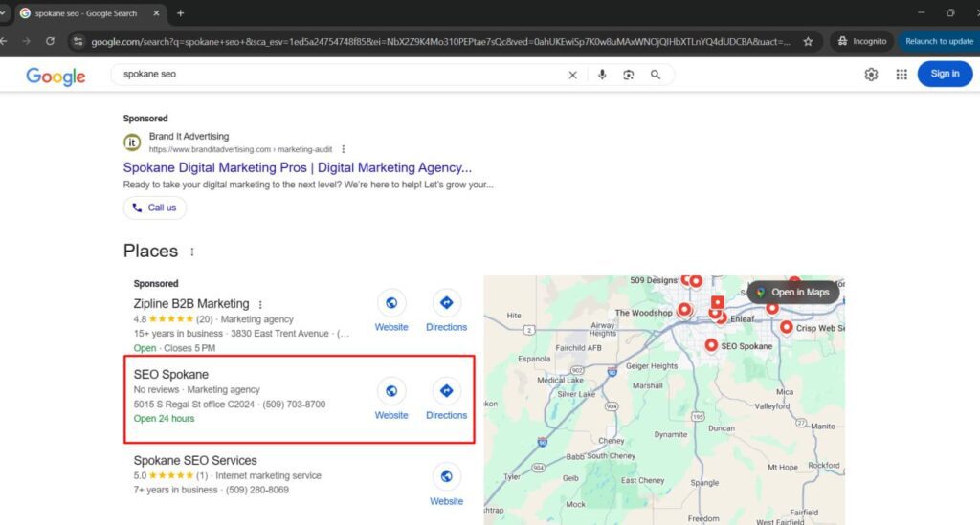Click the Enleaf map pin

click(x=722, y=317)
